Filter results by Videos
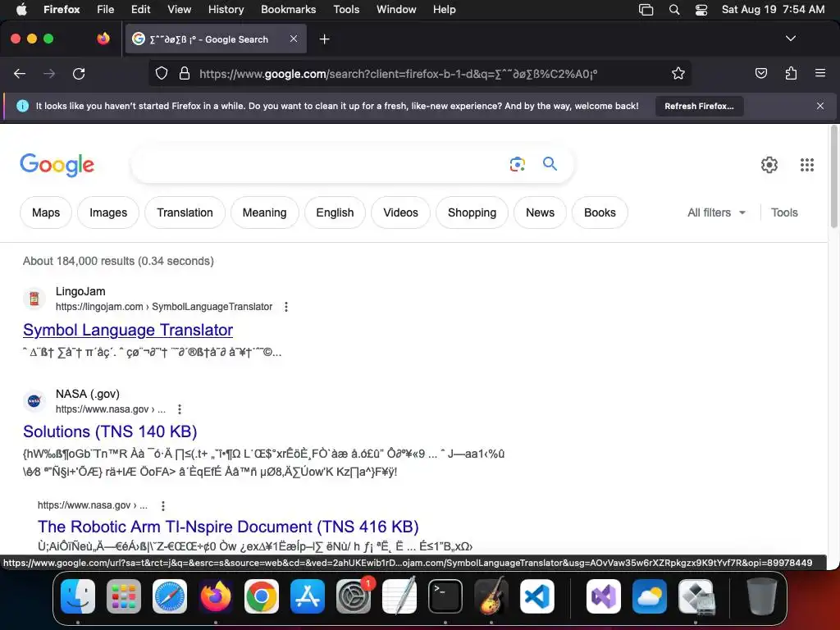 pyautogui.click(x=400, y=212)
